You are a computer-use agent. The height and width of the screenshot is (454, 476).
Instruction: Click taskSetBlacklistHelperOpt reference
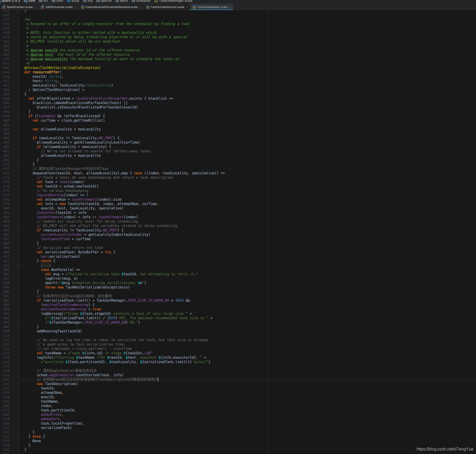tap(102, 98)
